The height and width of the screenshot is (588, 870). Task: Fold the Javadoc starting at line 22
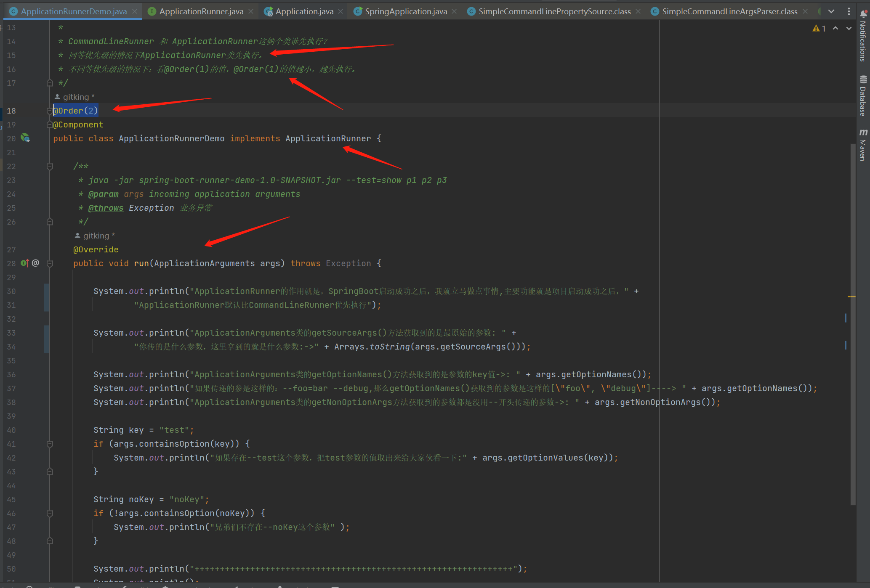click(x=50, y=166)
